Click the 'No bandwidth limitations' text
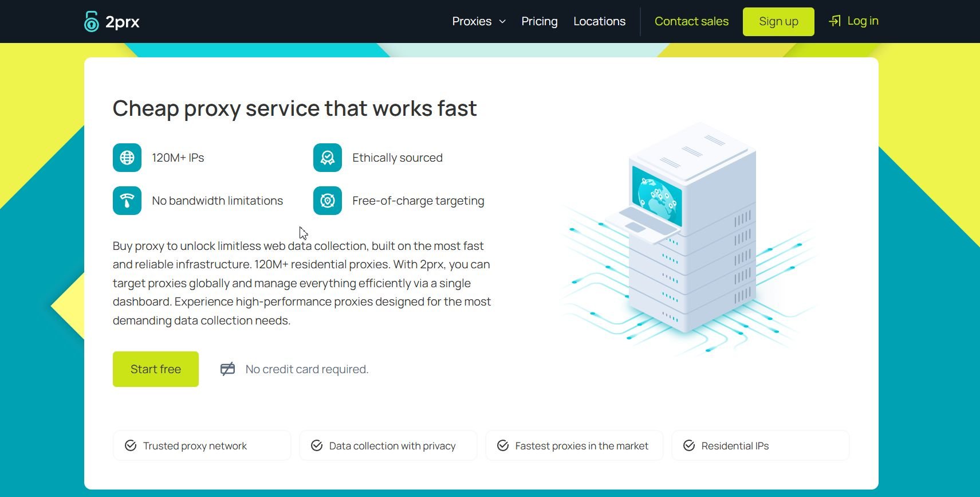The height and width of the screenshot is (497, 980). [218, 201]
